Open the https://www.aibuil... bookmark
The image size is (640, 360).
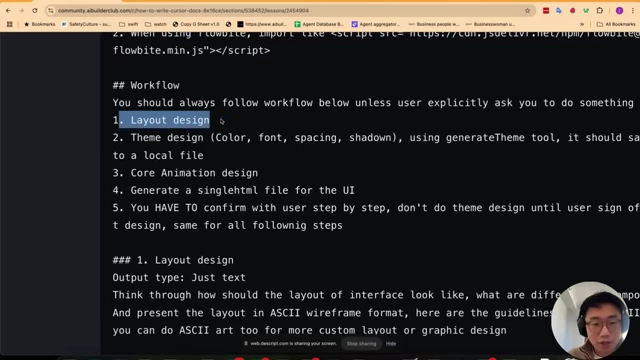point(262,24)
